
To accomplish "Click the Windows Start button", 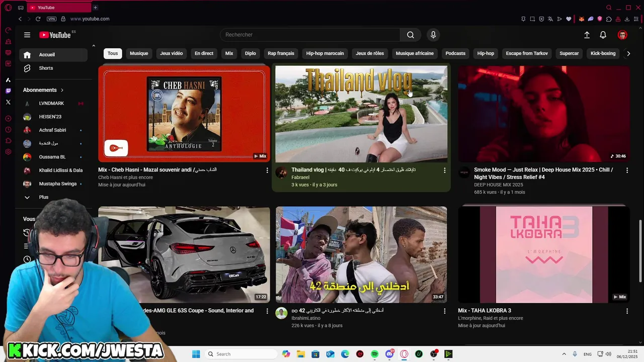I will click(196, 354).
